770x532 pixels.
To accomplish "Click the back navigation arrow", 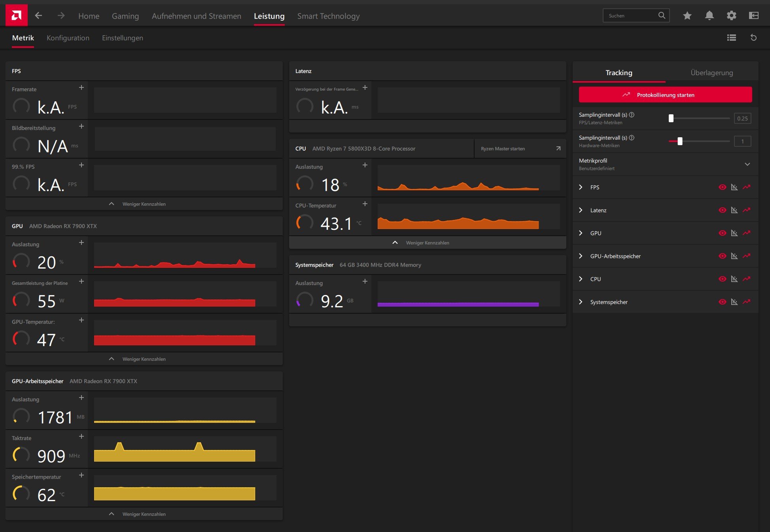I will 38,15.
